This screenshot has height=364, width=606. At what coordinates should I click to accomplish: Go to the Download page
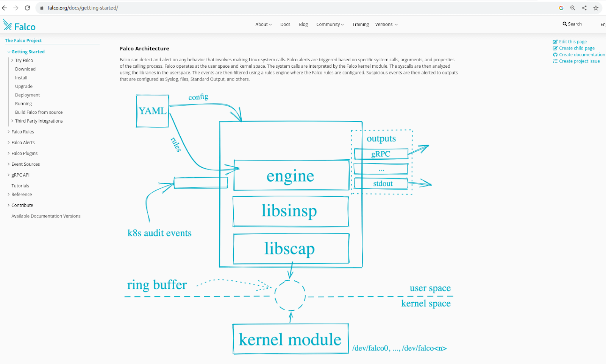coord(25,69)
